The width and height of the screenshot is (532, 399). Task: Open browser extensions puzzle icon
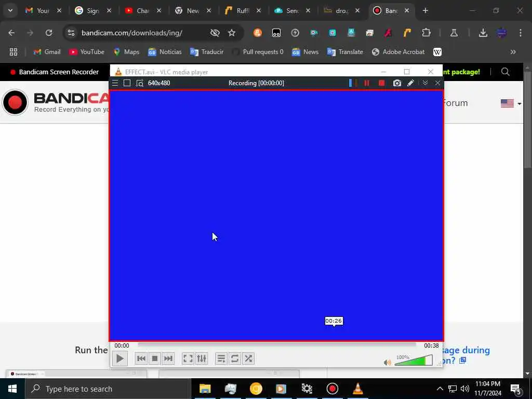(x=426, y=33)
